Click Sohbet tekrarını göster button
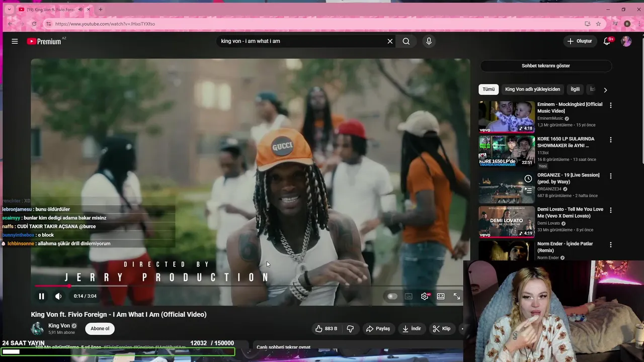This screenshot has height=362, width=644. [545, 66]
